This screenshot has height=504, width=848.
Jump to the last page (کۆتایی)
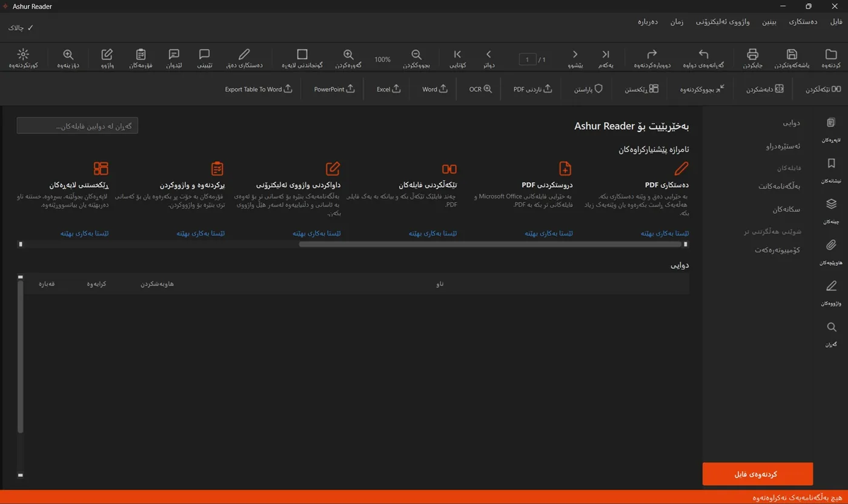pyautogui.click(x=457, y=58)
